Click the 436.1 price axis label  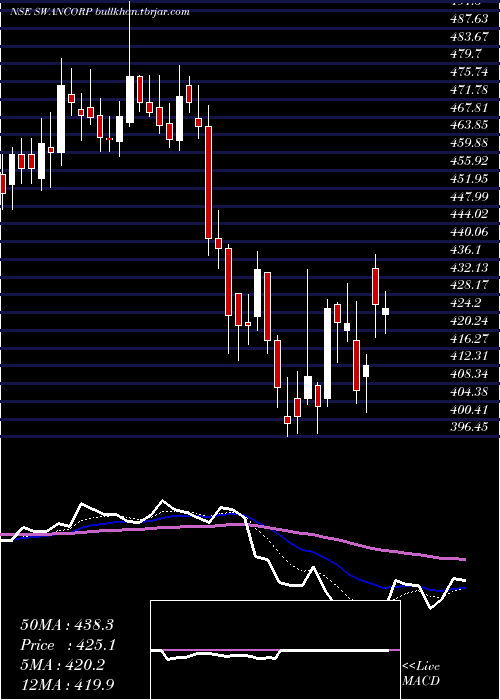(466, 249)
